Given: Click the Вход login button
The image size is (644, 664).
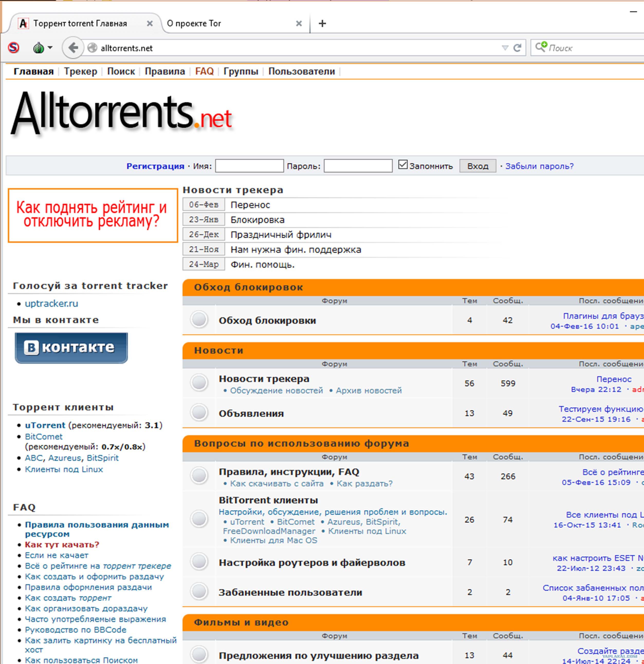Looking at the screenshot, I should pyautogui.click(x=477, y=166).
